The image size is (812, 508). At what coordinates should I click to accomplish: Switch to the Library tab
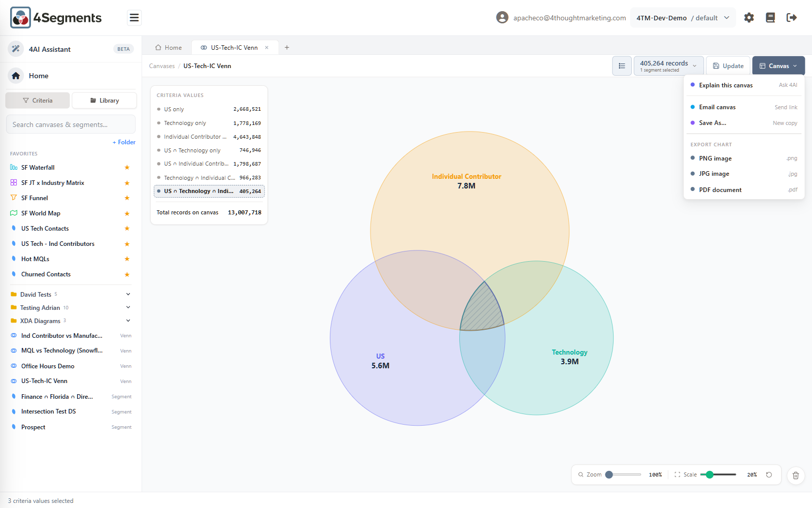(x=105, y=101)
